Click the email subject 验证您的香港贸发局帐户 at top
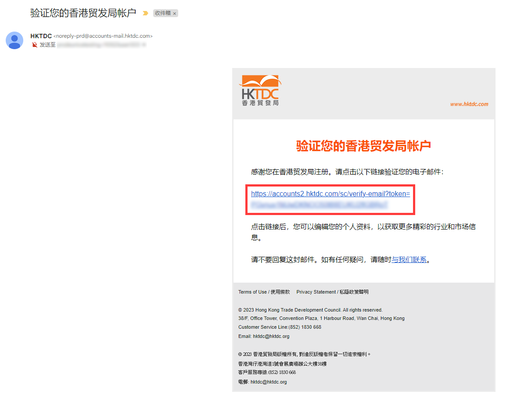The height and width of the screenshot is (420, 528). click(83, 13)
